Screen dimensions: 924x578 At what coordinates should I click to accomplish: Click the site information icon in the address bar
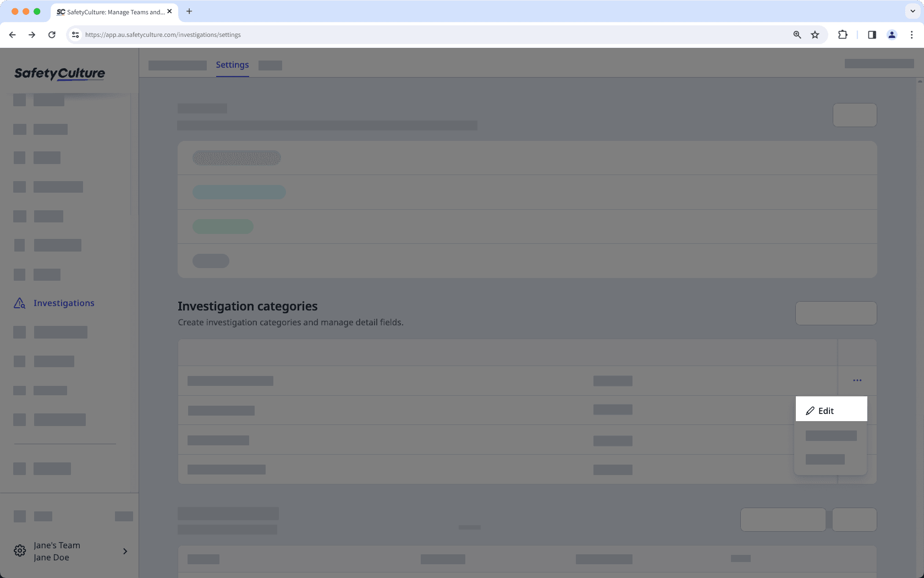click(75, 34)
